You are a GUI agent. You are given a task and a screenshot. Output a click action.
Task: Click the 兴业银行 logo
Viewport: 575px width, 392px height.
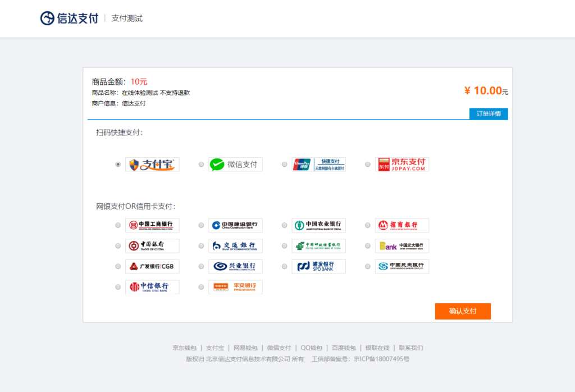tap(235, 266)
